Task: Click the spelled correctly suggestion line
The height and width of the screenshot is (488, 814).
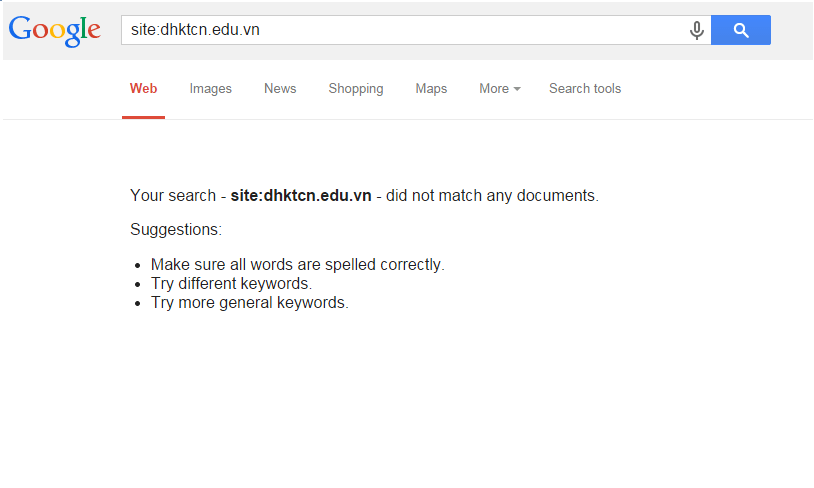Action: point(298,265)
